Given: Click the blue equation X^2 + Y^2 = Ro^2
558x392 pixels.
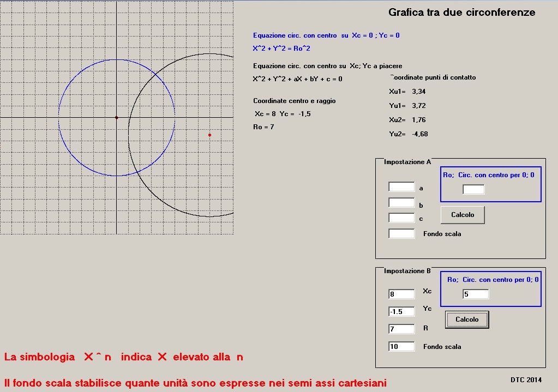Looking at the screenshot, I should pos(281,49).
